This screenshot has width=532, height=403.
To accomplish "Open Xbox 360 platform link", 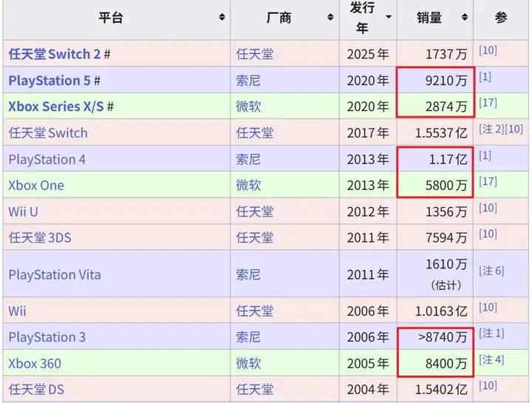I will [35, 364].
